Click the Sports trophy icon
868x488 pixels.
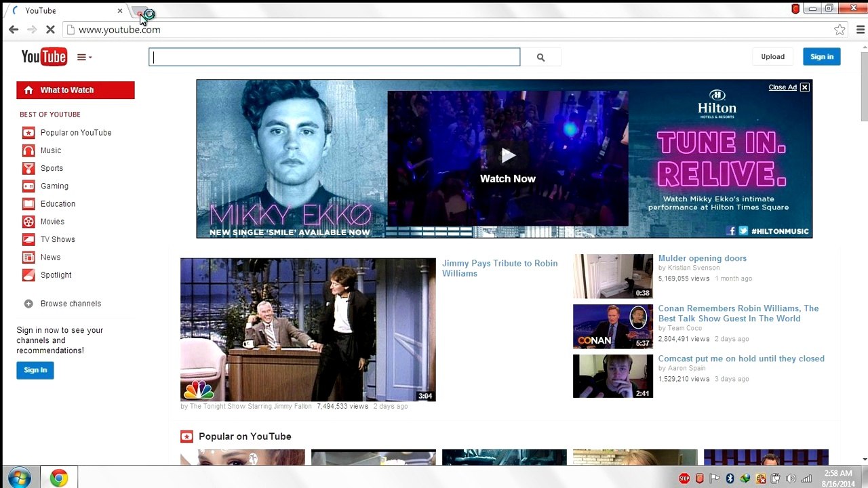28,168
